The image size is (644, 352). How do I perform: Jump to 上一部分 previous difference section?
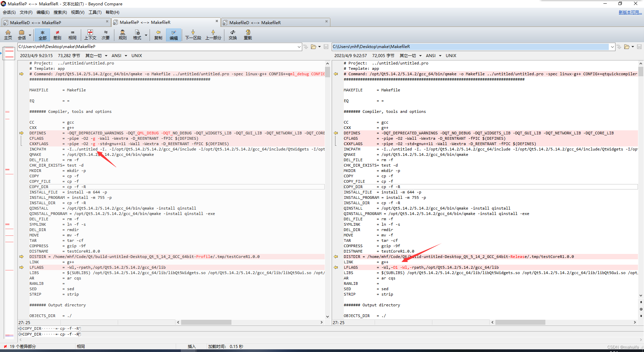tap(213, 35)
